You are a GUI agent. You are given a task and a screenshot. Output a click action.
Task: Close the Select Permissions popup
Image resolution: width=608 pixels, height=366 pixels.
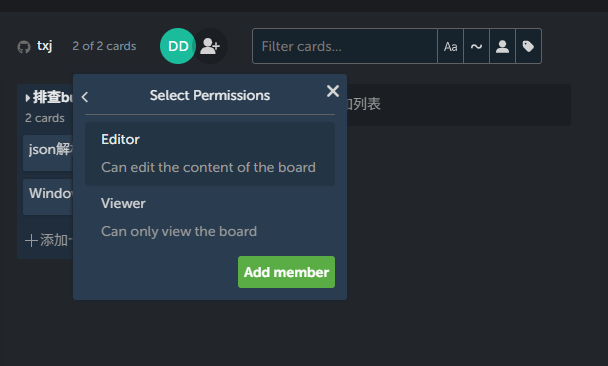pyautogui.click(x=333, y=91)
